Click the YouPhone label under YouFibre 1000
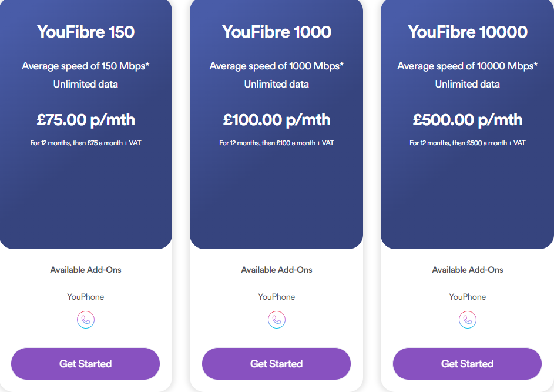 [x=276, y=297]
